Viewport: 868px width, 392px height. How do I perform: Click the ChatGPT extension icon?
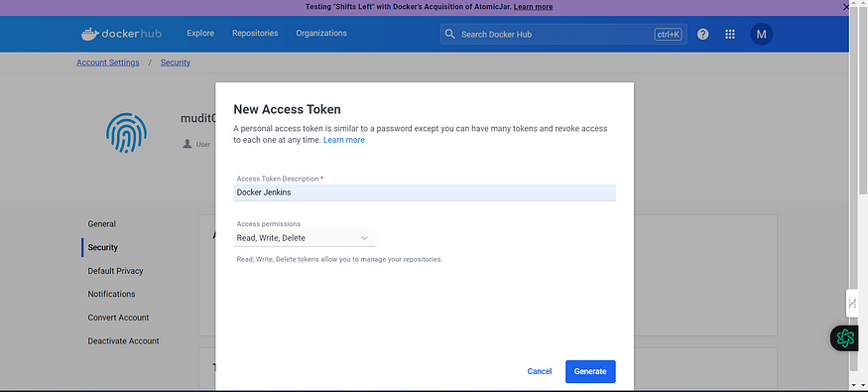point(845,337)
